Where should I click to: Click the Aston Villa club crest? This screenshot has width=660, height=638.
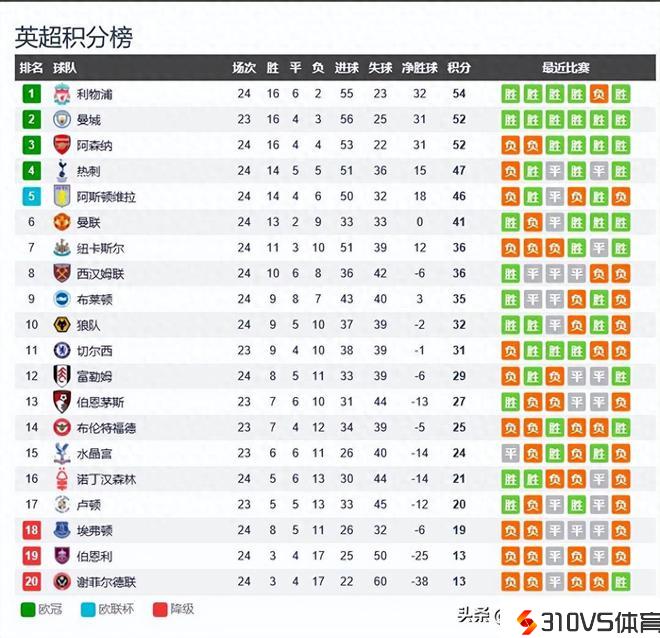[x=61, y=197]
